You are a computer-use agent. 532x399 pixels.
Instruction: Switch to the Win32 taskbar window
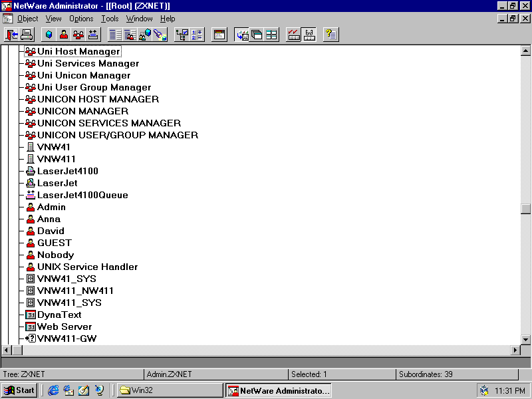pos(170,390)
